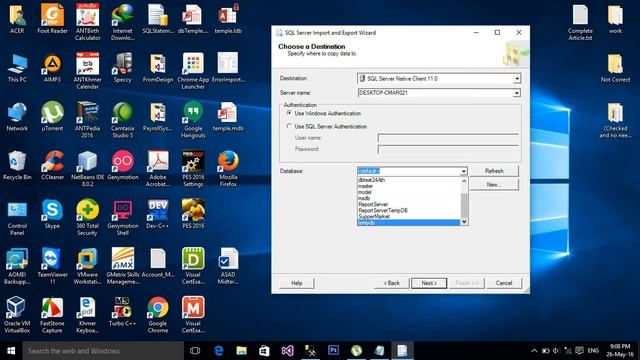The width and height of the screenshot is (640, 360).
Task: Click the New... database button
Action: pyautogui.click(x=494, y=184)
